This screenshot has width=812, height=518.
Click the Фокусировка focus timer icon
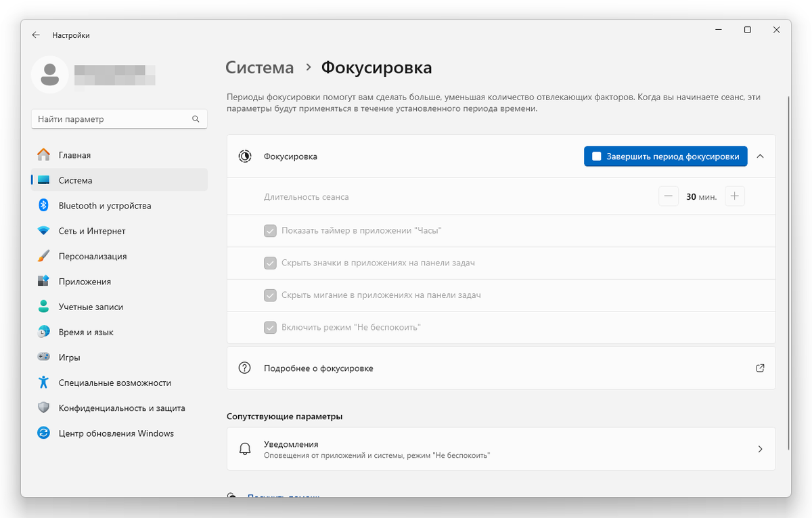[245, 156]
